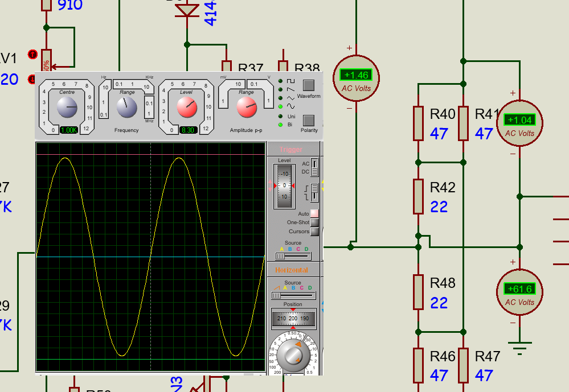Select the +61.6 AC voltmeter
Viewport: 569px width, 392px height.
tap(519, 292)
